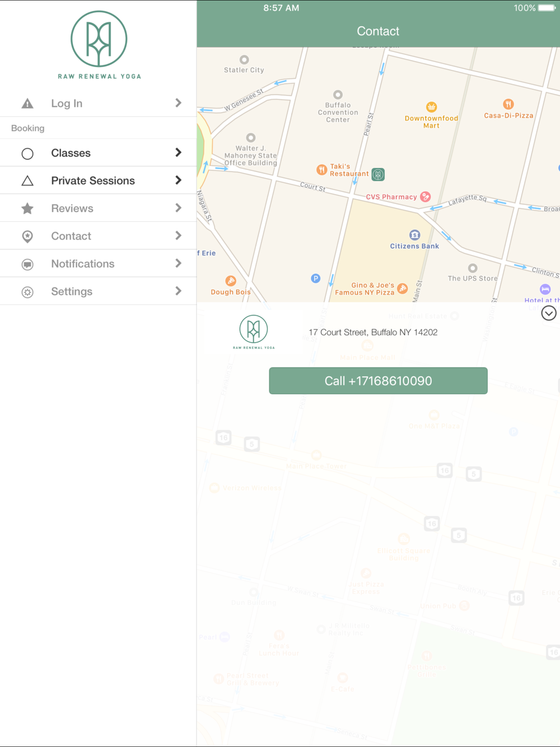Click the Reviews star icon

coord(27,209)
